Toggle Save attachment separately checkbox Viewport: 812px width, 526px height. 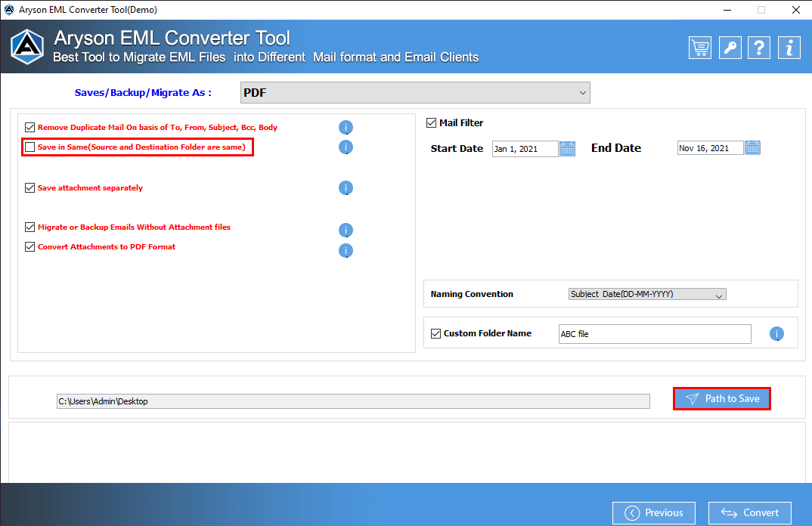30,188
